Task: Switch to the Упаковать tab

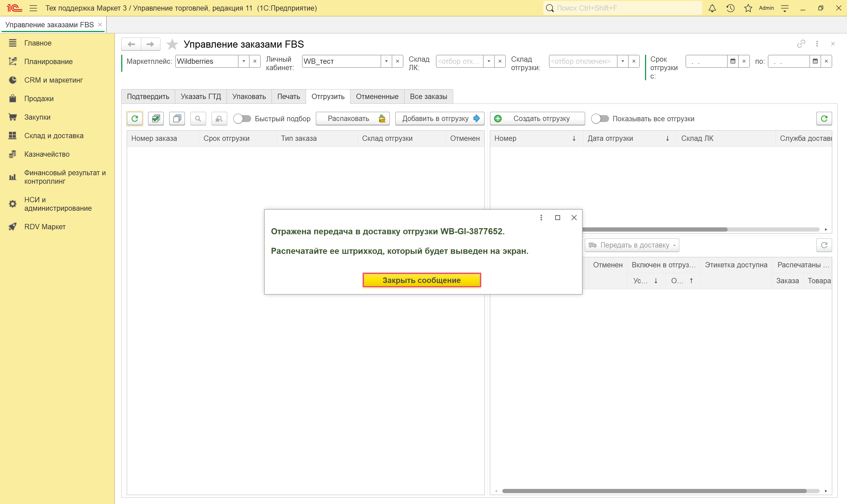Action: 249,96
